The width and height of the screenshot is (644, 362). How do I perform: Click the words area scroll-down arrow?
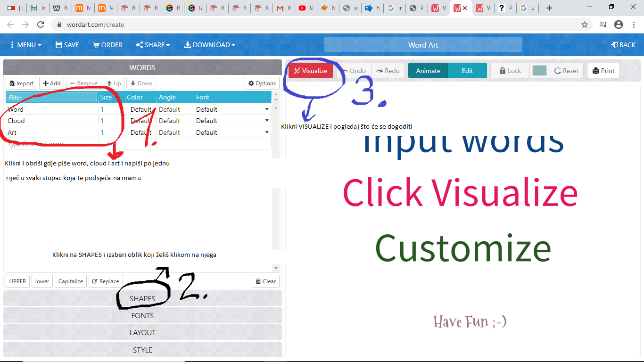276,268
